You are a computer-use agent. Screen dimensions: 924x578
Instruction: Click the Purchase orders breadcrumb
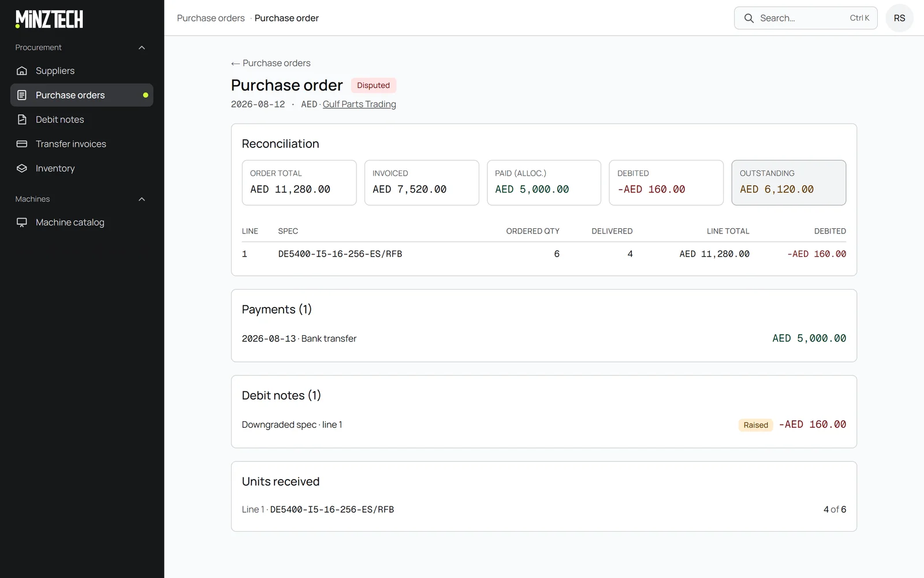pyautogui.click(x=211, y=18)
